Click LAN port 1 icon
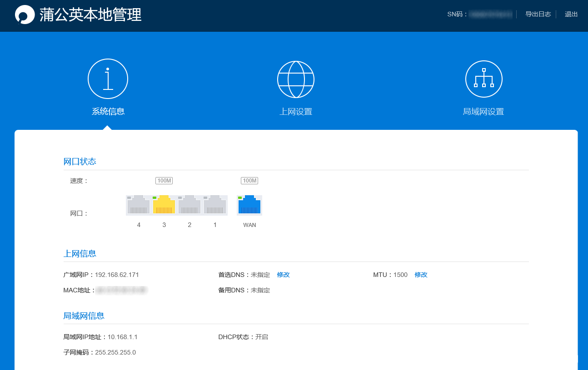 [215, 205]
